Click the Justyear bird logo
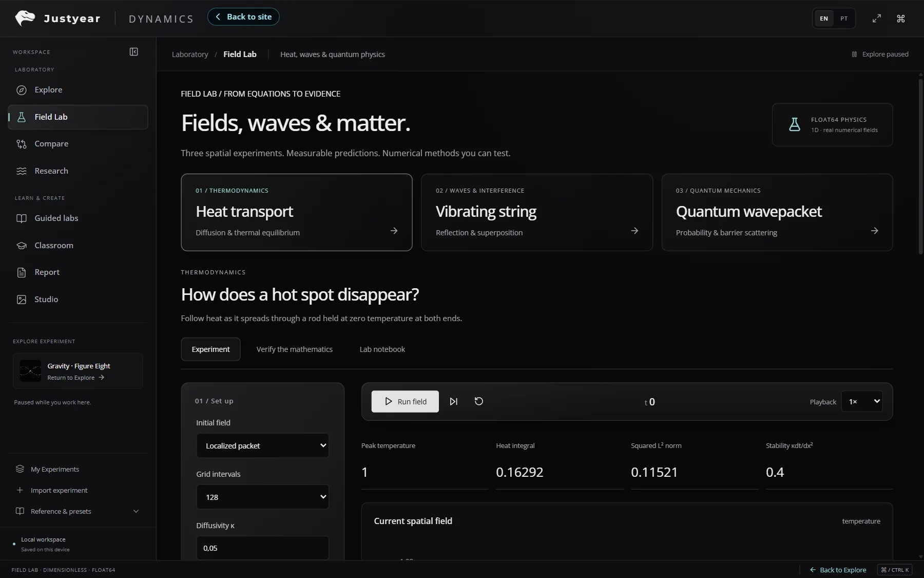Screen dimensions: 924x578 tap(25, 18)
